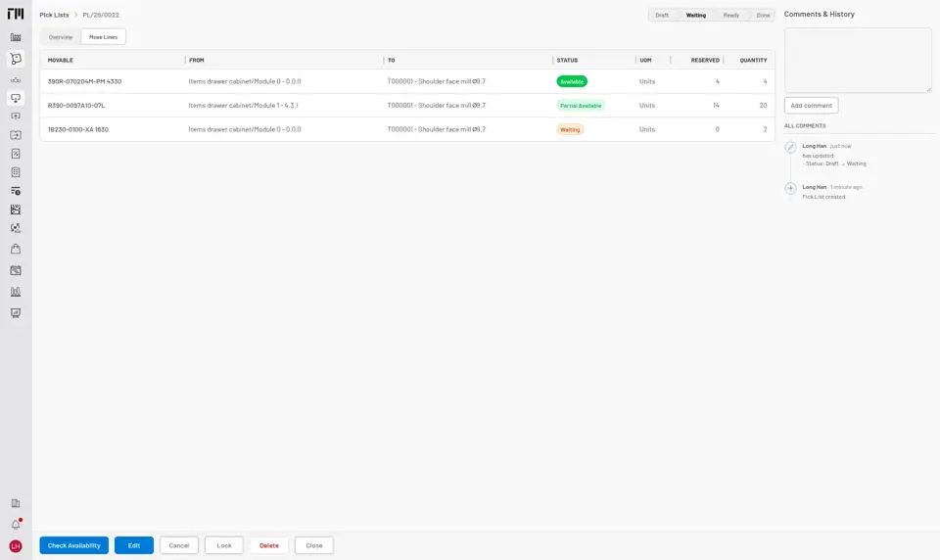The height and width of the screenshot is (560, 940).
Task: Click the Ready status step
Action: coord(730,15)
